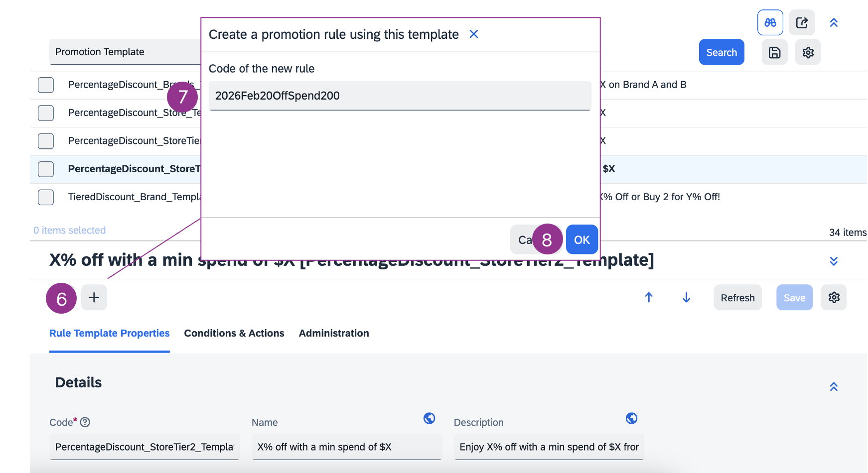Viewport: 868px width, 473px height.
Task: Click the globe icon for the Name field
Action: click(x=429, y=418)
